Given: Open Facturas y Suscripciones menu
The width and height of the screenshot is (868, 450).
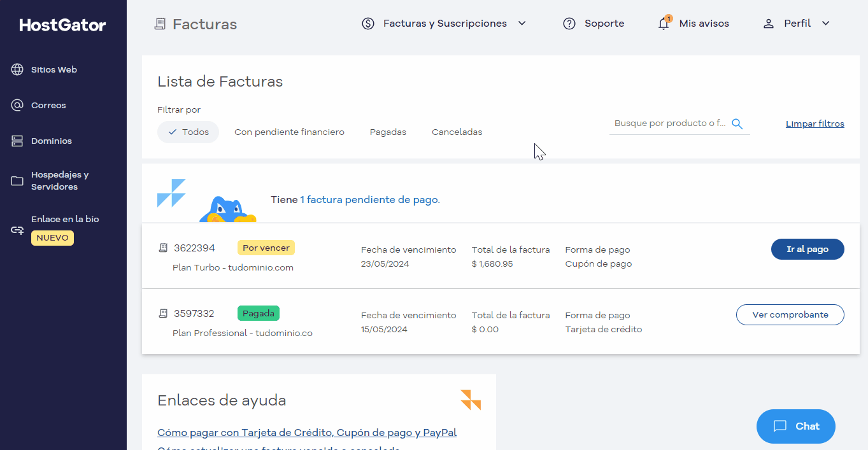Looking at the screenshot, I should (445, 24).
